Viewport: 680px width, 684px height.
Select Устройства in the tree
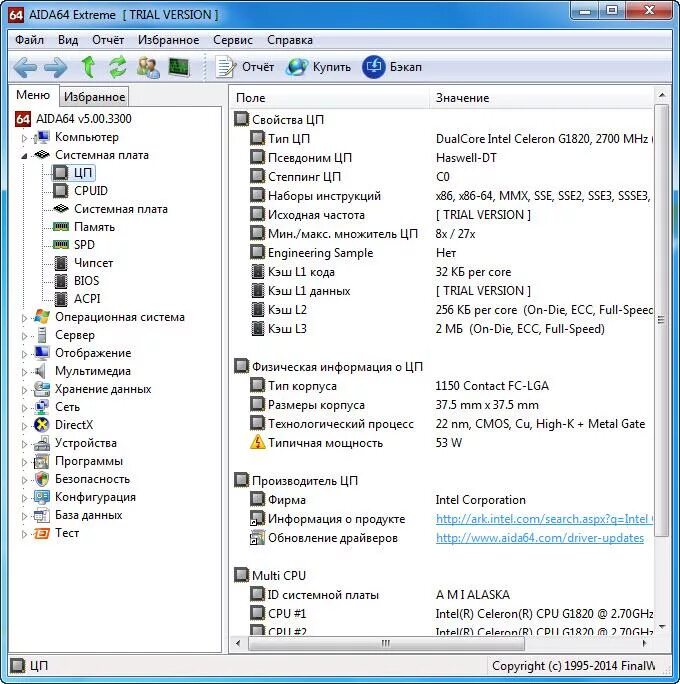click(86, 443)
